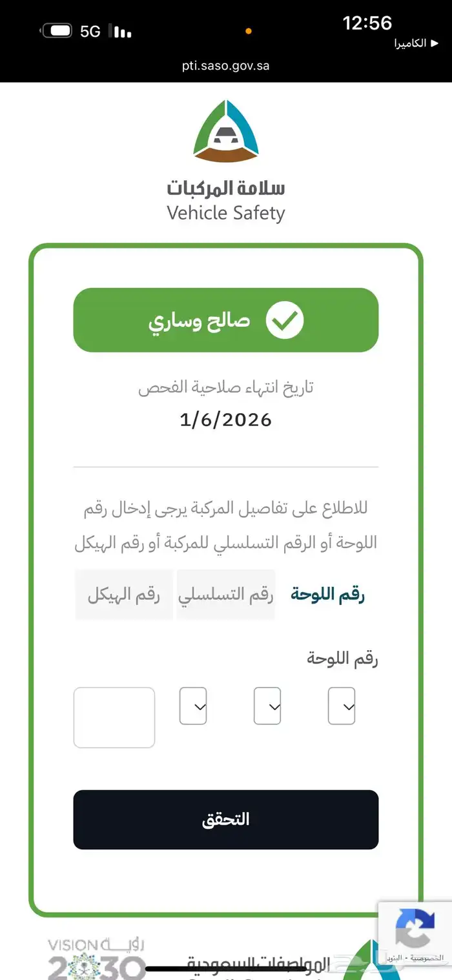This screenshot has width=452, height=980.
Task: Tap the pti.saso.gov.sa address bar
Action: coord(226,66)
